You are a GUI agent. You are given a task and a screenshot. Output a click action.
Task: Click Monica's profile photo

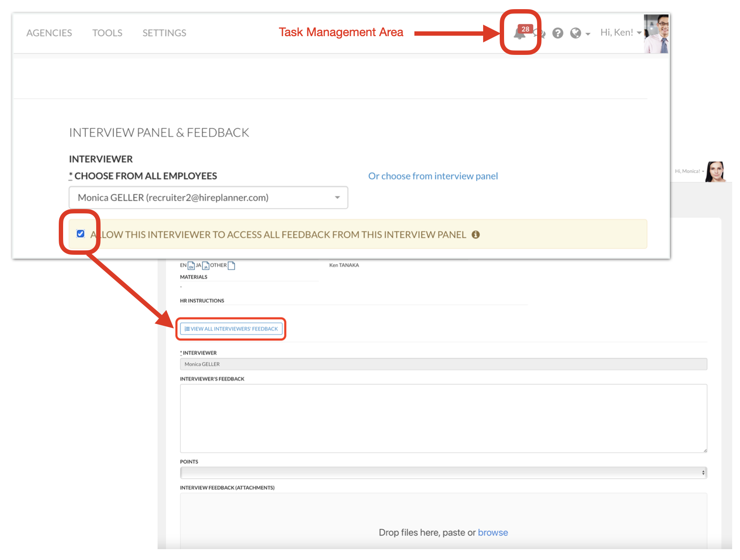[716, 172]
